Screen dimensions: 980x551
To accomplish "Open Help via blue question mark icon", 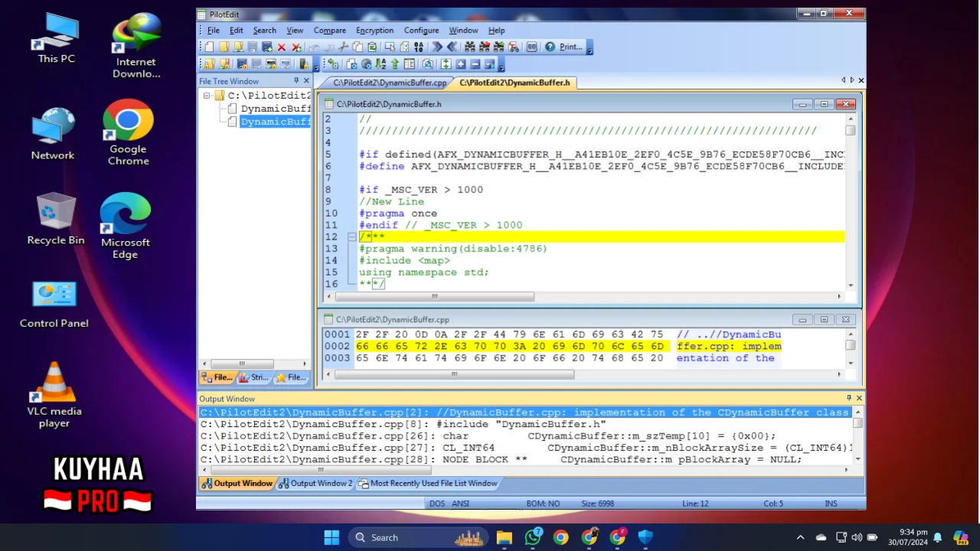I will pos(550,47).
